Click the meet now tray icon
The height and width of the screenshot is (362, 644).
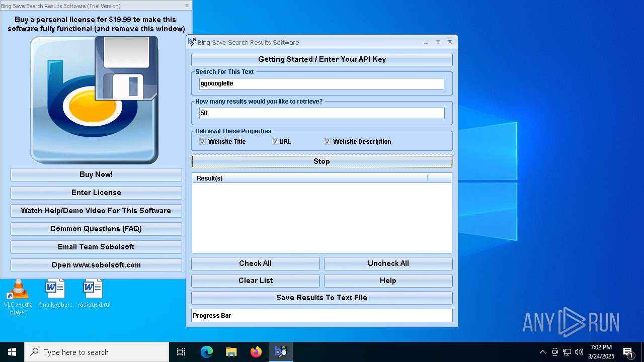click(555, 352)
